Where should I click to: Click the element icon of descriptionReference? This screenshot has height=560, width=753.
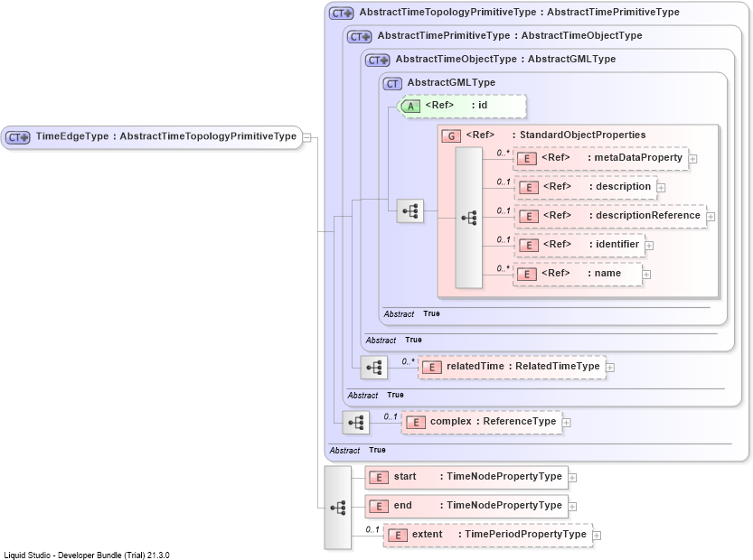[529, 217]
